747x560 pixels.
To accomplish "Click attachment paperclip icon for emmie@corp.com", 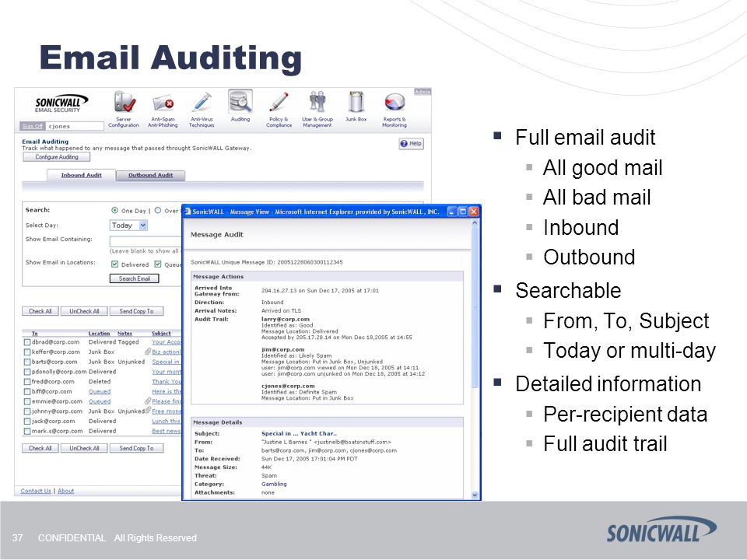I will pos(148,401).
